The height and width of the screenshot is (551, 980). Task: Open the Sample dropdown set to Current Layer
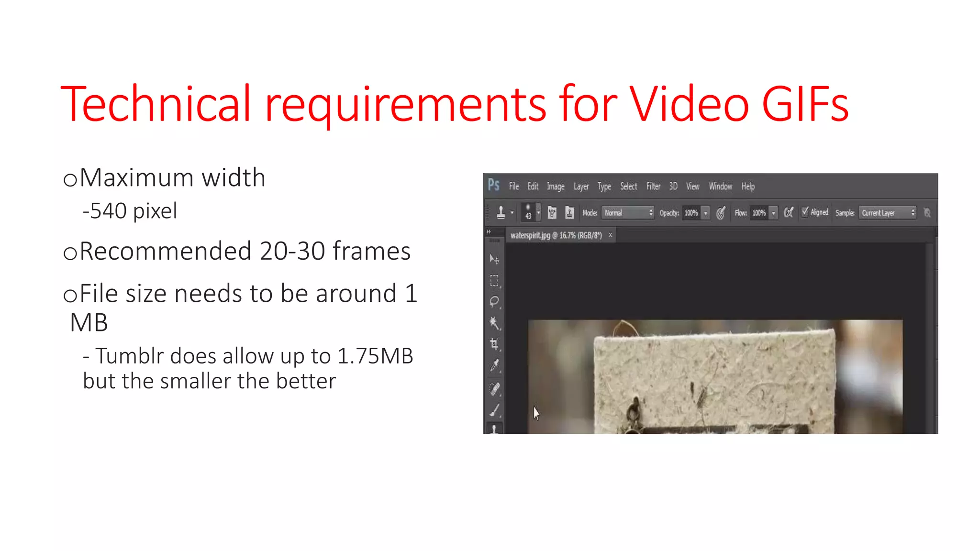click(888, 213)
